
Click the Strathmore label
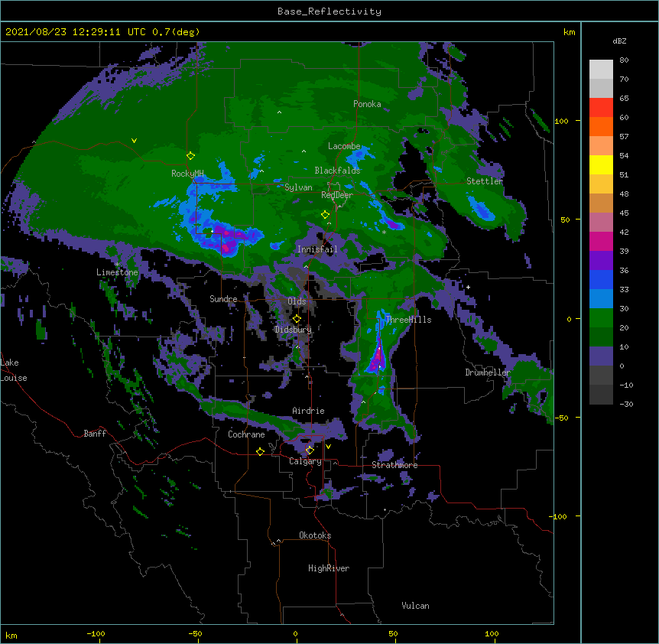[394, 465]
